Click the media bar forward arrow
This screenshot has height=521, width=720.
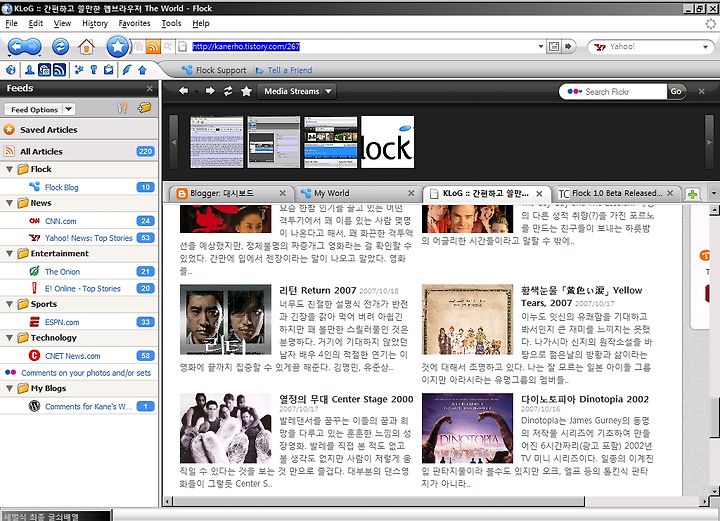[x=210, y=91]
